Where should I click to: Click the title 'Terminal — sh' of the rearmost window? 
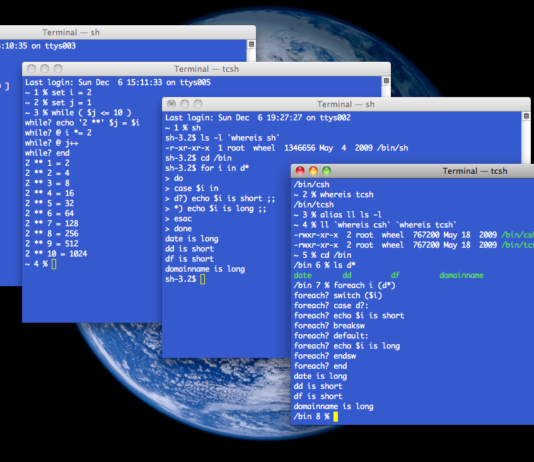click(71, 32)
